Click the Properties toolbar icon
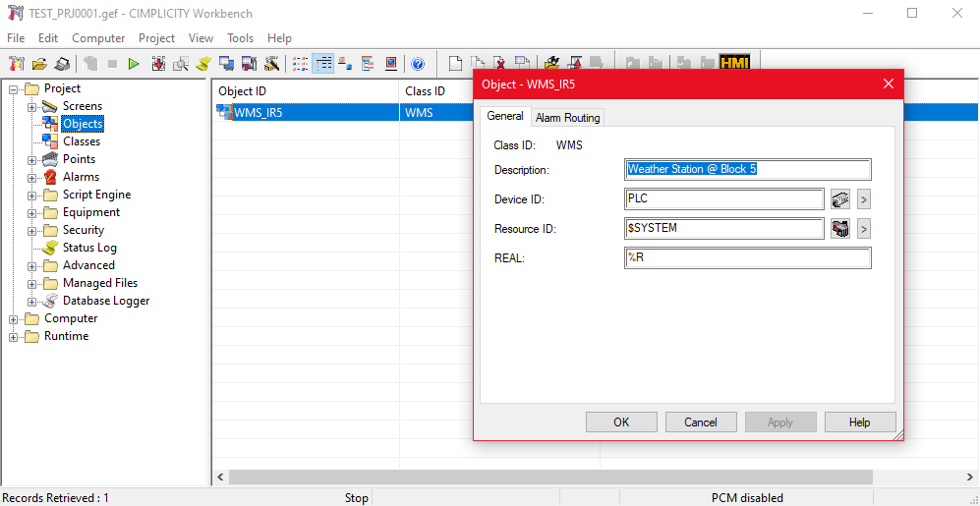This screenshot has width=980, height=506. (x=522, y=63)
